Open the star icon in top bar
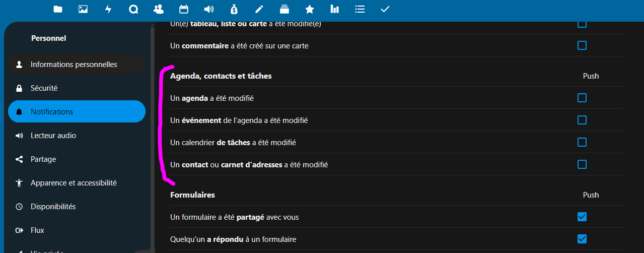 (310, 9)
